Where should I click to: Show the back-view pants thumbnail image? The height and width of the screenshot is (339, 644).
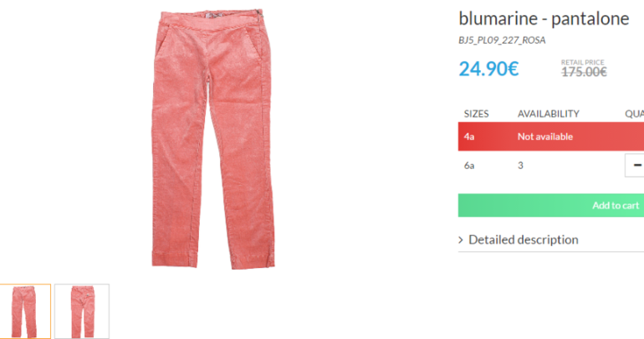[82, 311]
